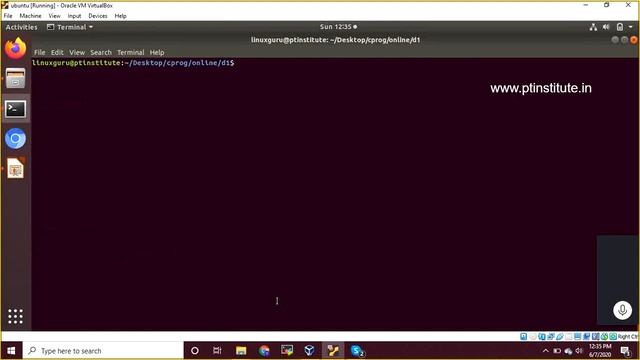640x360 pixels.
Task: Open terminal Search menu
Action: pyautogui.click(x=101, y=52)
